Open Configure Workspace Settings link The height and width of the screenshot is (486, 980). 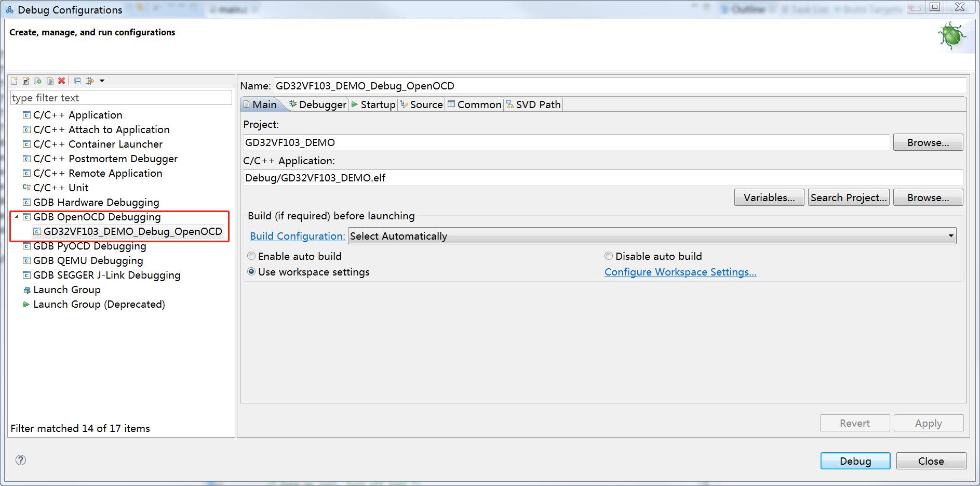680,272
